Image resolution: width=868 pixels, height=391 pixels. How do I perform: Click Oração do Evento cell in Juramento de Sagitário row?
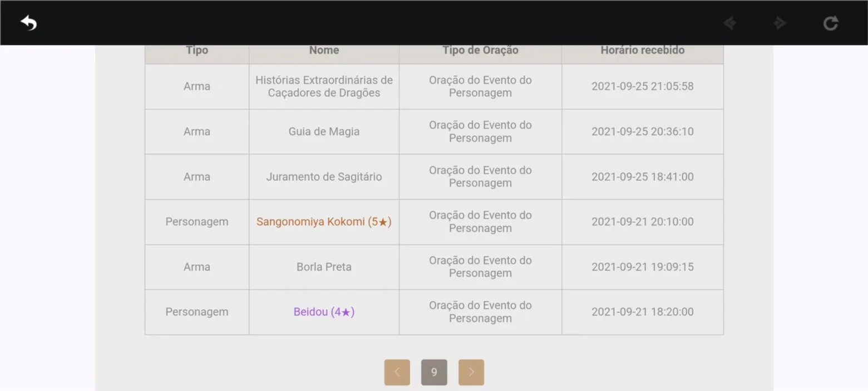click(x=480, y=177)
